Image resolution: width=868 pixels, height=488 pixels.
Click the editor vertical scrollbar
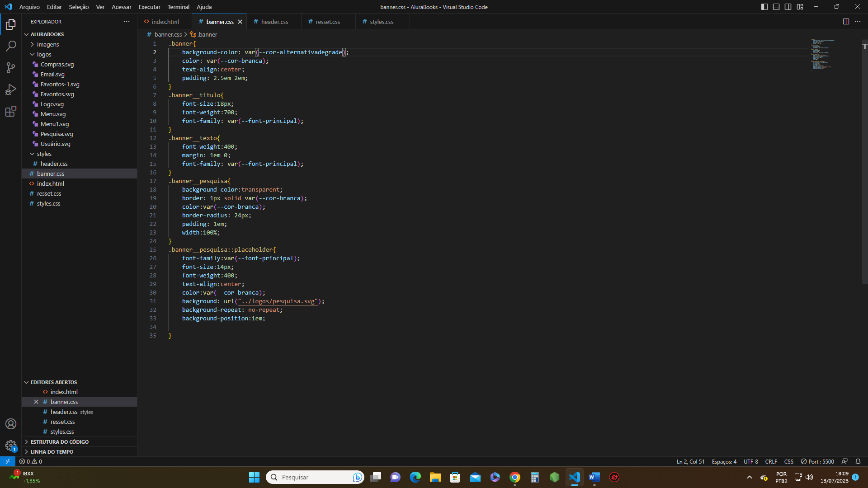point(864,163)
